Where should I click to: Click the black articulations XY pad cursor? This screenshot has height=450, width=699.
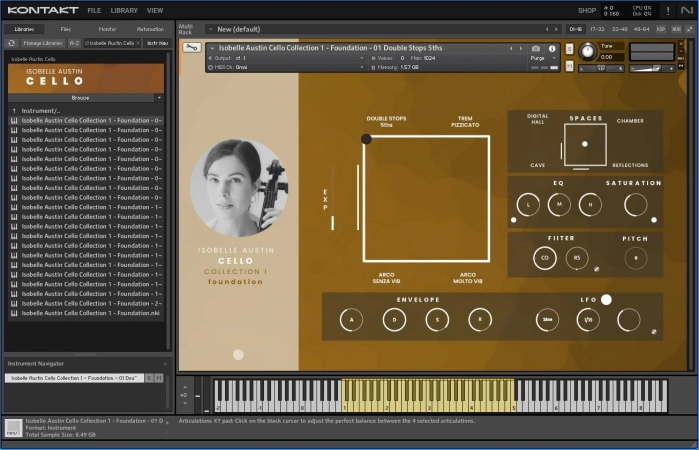pos(366,139)
